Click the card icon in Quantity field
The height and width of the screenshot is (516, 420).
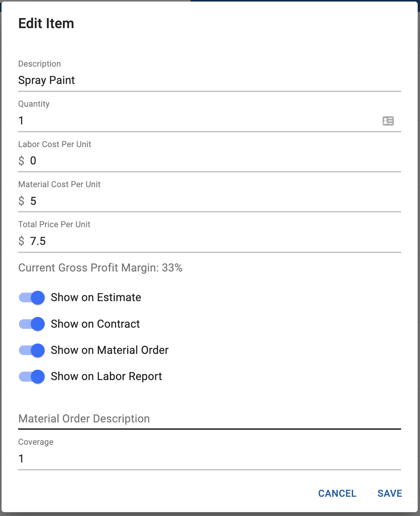(388, 121)
